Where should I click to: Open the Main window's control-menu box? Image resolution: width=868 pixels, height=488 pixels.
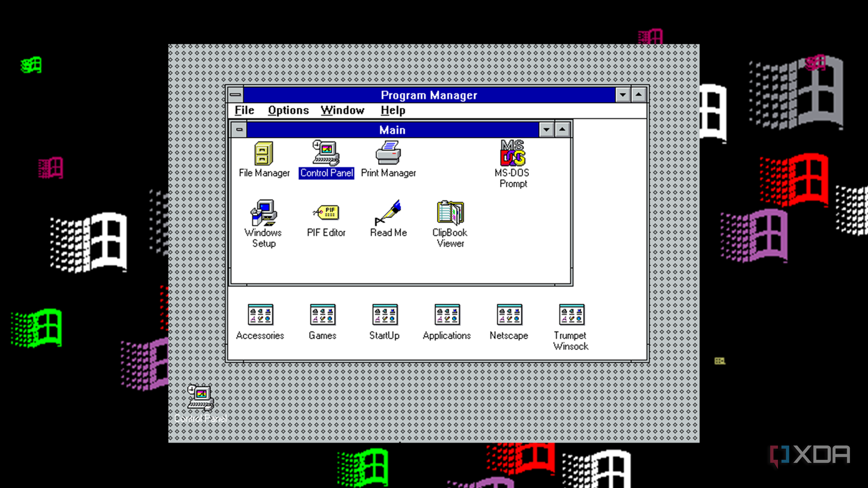pyautogui.click(x=239, y=130)
